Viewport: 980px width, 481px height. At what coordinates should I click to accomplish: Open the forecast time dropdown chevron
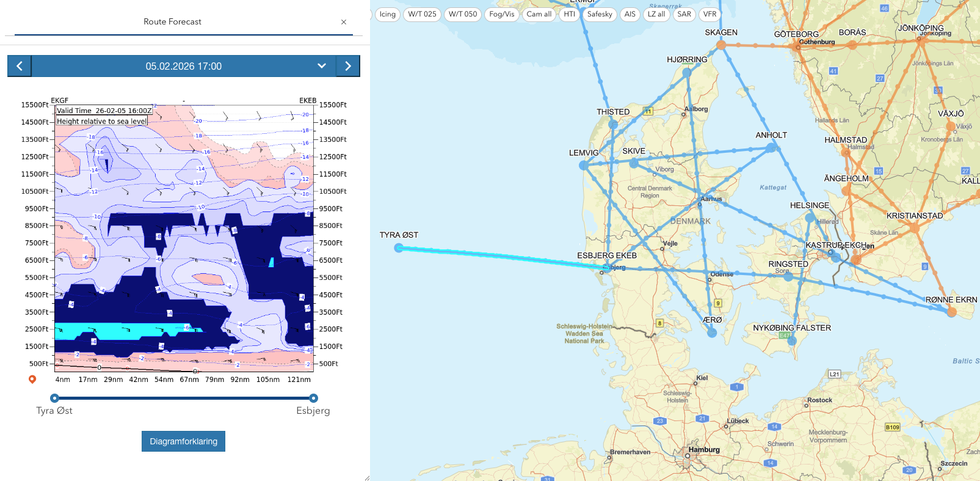(322, 66)
